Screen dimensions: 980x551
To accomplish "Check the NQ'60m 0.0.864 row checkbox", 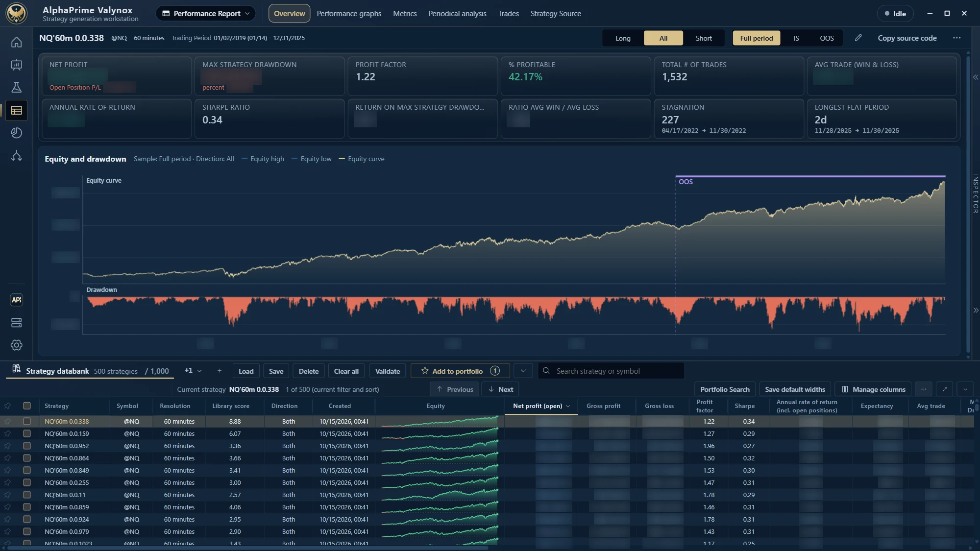I will [27, 458].
